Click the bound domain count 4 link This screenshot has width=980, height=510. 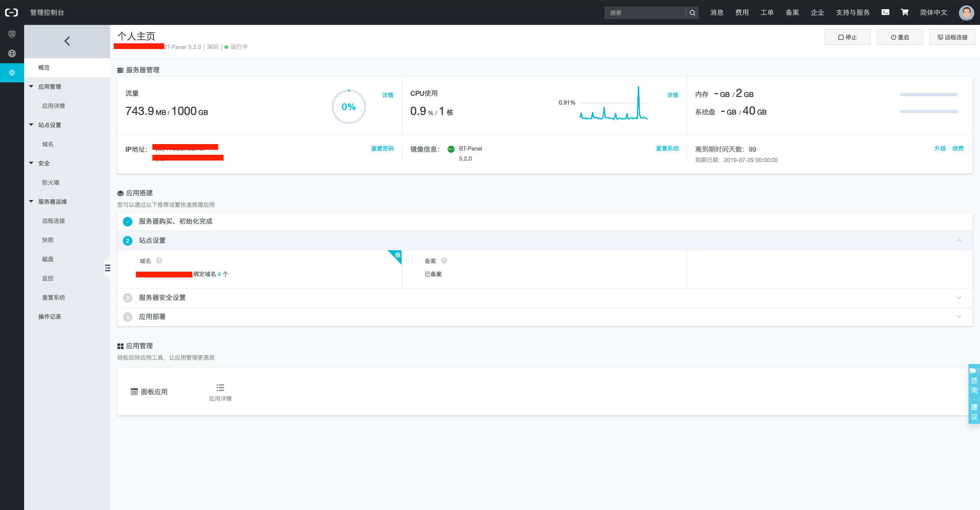click(219, 274)
